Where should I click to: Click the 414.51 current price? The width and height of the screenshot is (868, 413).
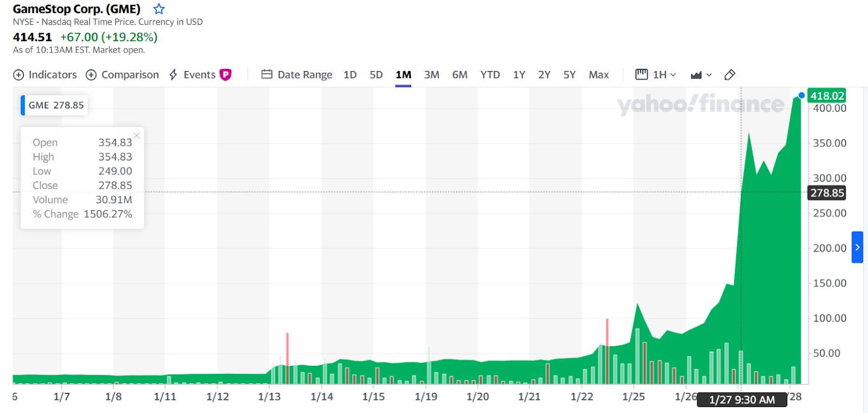(x=33, y=37)
